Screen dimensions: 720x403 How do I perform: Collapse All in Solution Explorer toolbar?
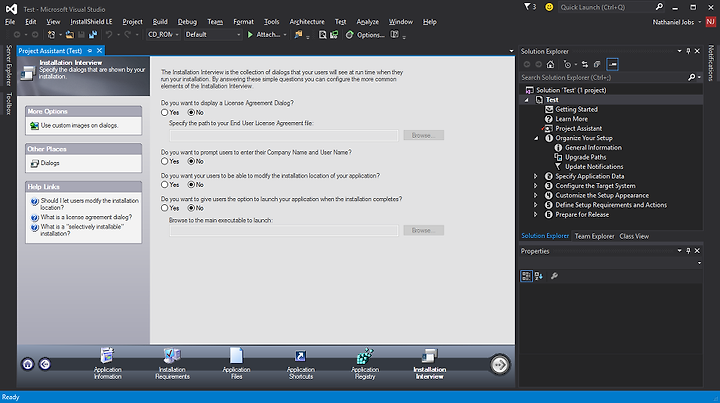(x=597, y=64)
